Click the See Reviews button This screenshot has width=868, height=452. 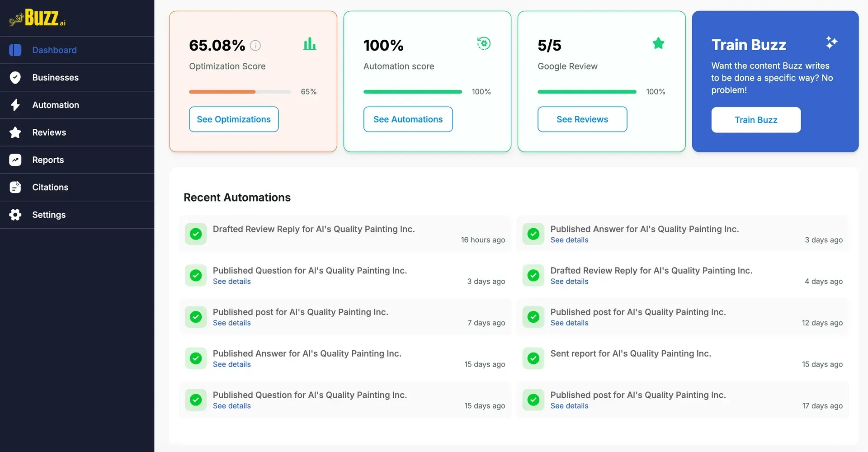point(582,119)
